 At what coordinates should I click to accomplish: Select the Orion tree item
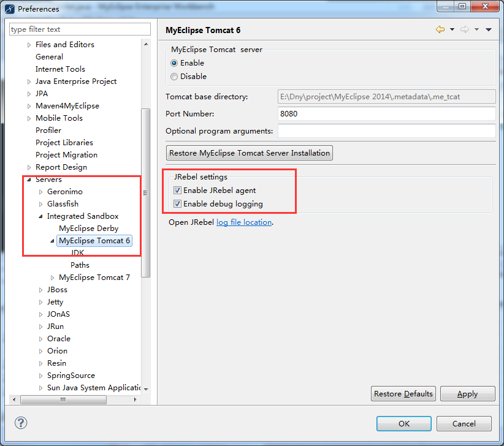(57, 351)
